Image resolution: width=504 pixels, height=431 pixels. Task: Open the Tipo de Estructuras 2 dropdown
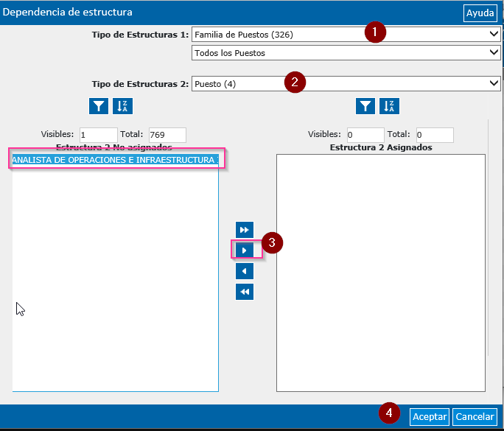pyautogui.click(x=346, y=84)
